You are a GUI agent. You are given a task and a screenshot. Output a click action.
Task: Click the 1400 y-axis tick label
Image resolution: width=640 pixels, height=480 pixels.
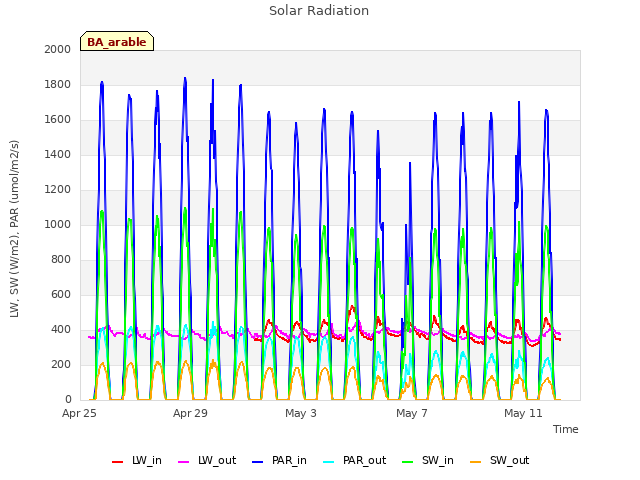[x=58, y=154]
